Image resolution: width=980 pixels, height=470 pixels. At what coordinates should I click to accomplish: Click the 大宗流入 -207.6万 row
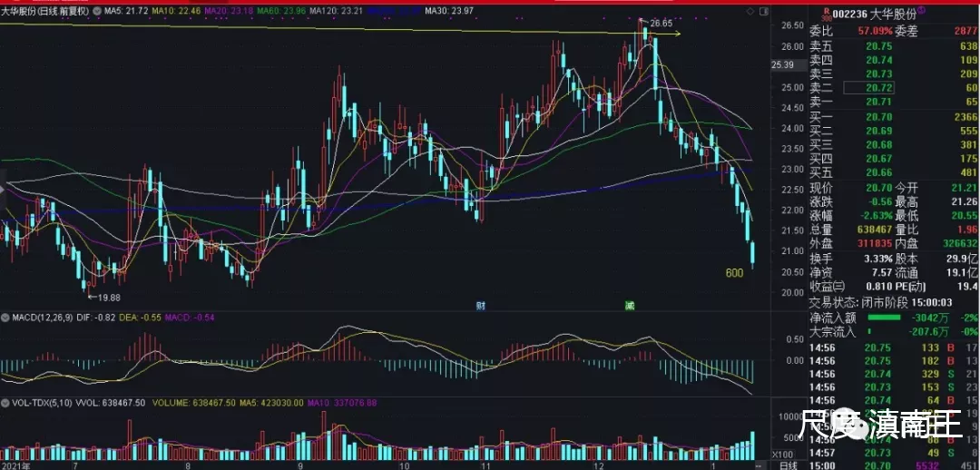coord(894,332)
